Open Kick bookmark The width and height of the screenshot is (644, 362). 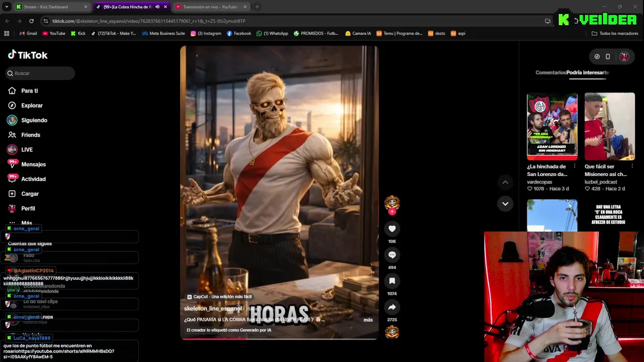78,34
